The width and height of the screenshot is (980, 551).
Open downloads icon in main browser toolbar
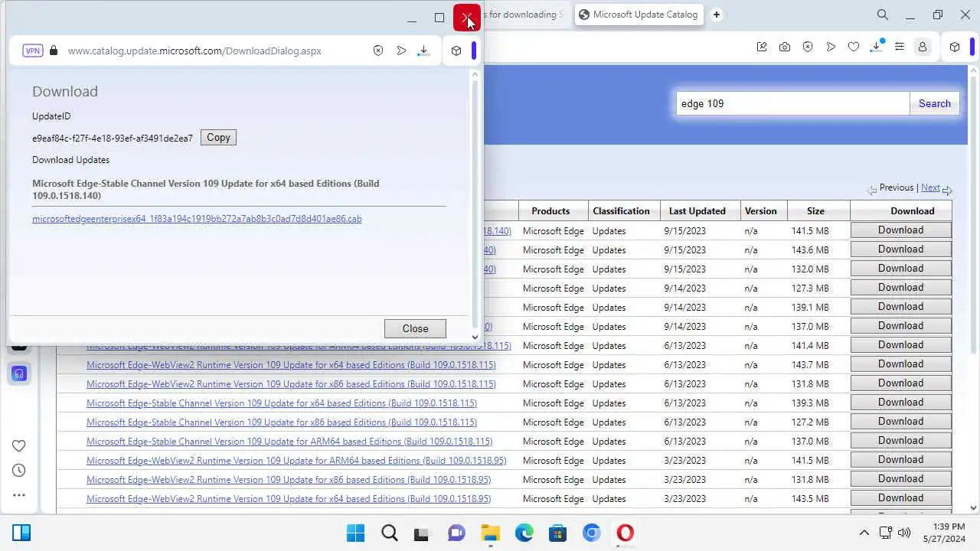pos(877,47)
